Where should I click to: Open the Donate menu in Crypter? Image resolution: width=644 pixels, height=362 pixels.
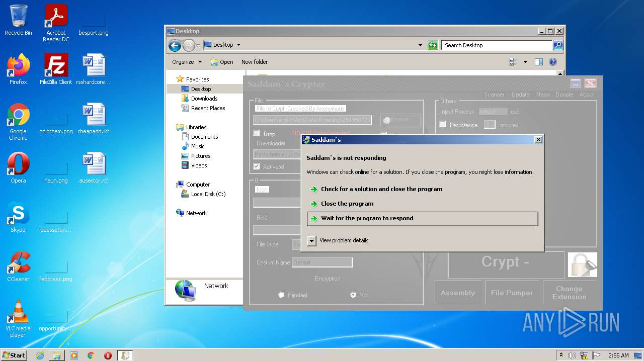[x=564, y=95]
